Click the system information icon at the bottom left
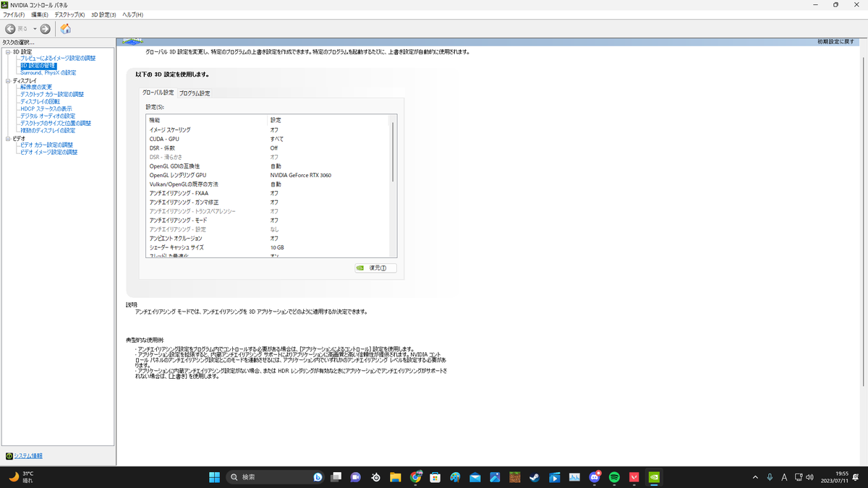The image size is (868, 488). (x=9, y=456)
